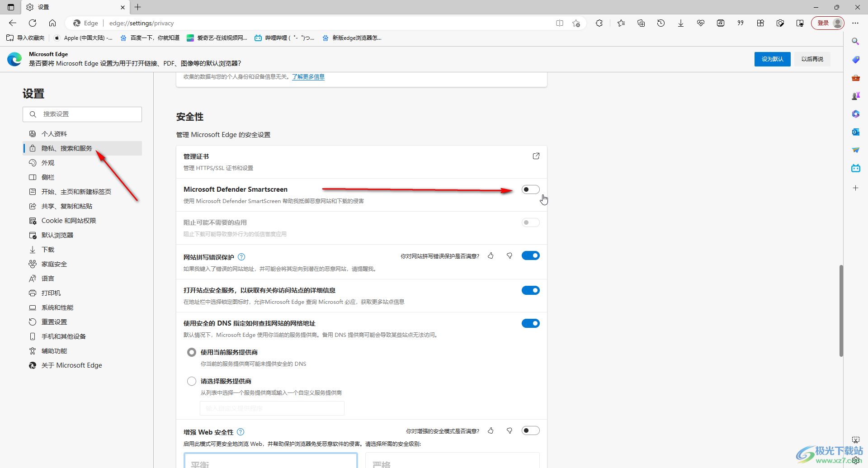Open 系统和性能 settings section
The height and width of the screenshot is (468, 868).
tap(82, 307)
